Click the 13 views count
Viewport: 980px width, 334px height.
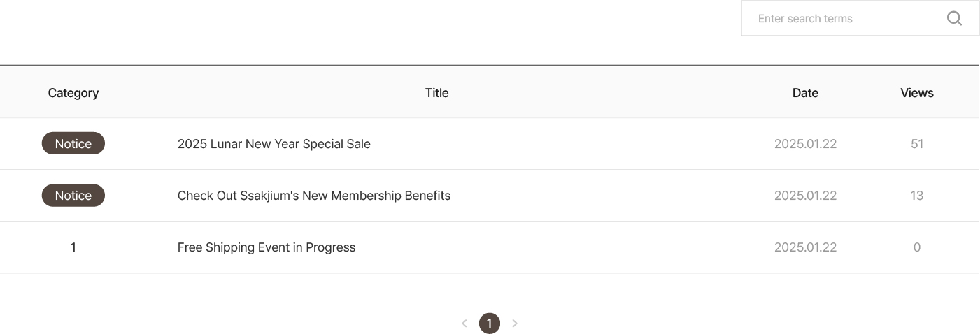point(916,196)
